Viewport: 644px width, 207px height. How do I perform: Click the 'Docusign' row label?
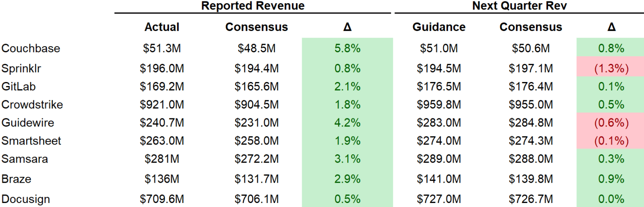click(26, 199)
